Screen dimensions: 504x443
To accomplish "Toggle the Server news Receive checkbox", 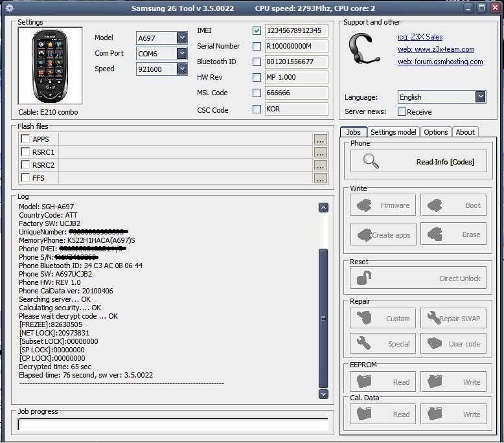I will 402,112.
